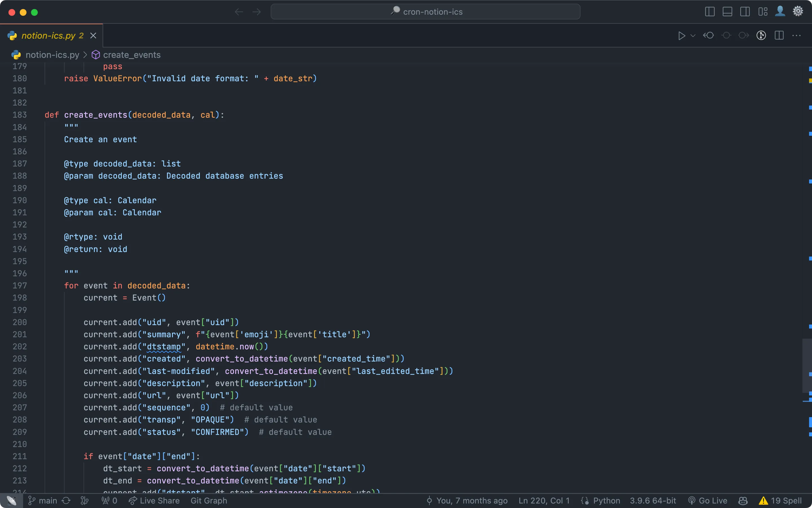The height and width of the screenshot is (508, 812).
Task: Click the symbol cube icon in breadcrumb
Action: tap(96, 55)
